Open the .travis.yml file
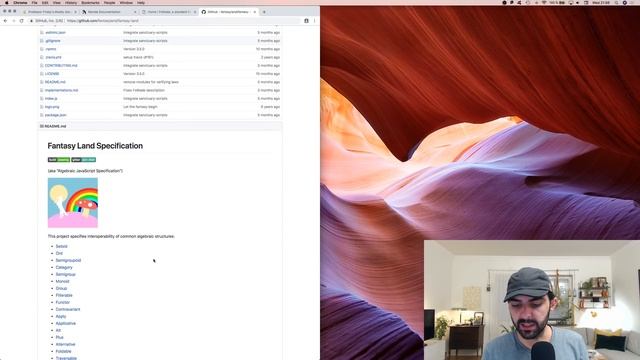 (53, 57)
